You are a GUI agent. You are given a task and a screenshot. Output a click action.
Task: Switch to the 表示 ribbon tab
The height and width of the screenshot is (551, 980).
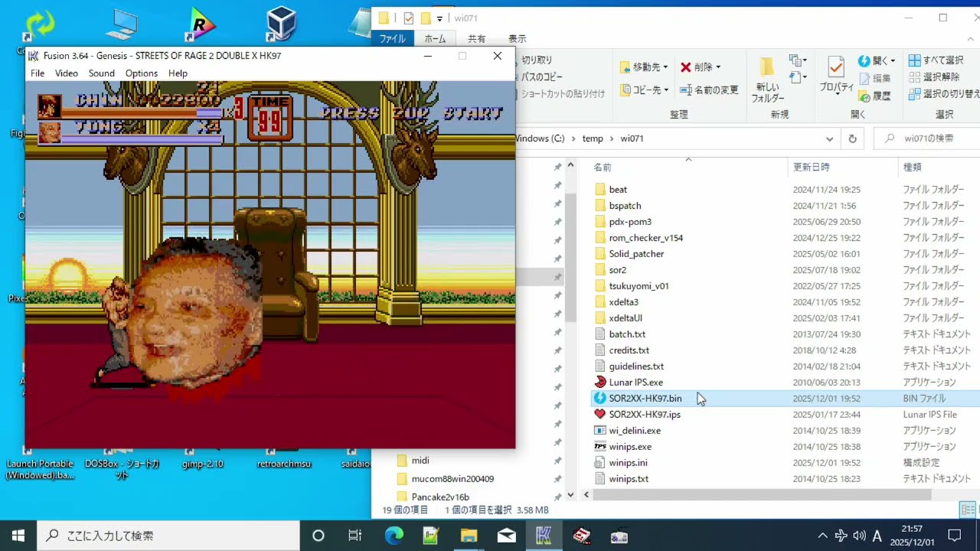(518, 39)
